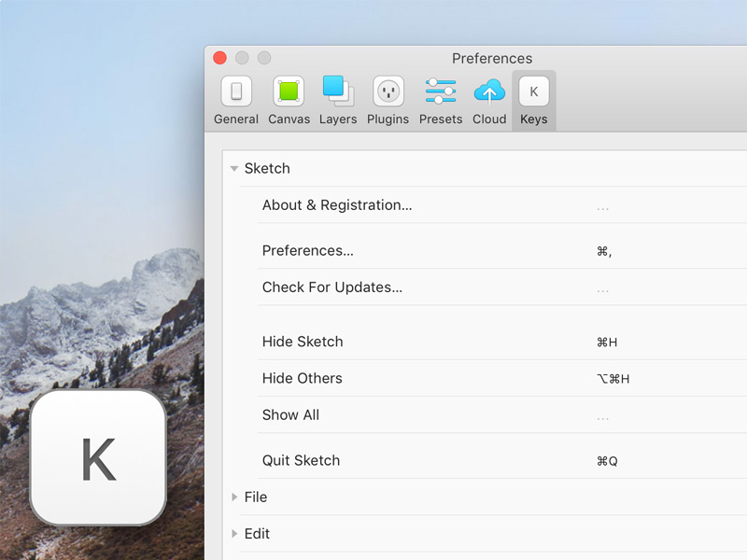This screenshot has width=747, height=560.
Task: Select the Sketch group row label
Action: pyautogui.click(x=267, y=169)
